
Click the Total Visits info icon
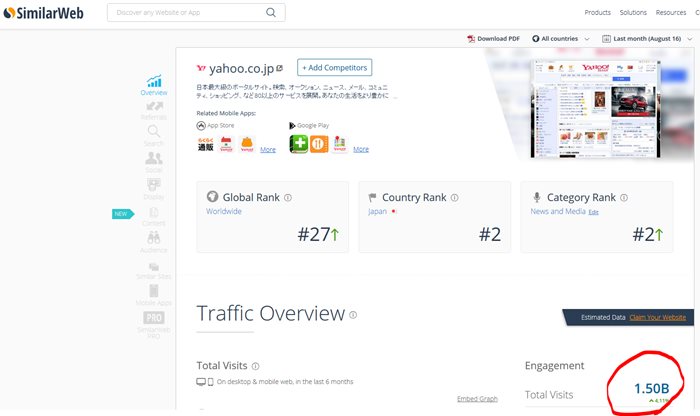coord(255,366)
